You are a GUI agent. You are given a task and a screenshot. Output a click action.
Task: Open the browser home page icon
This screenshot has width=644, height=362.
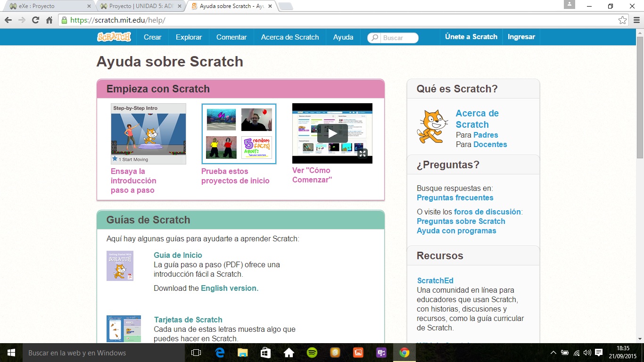coord(49,20)
